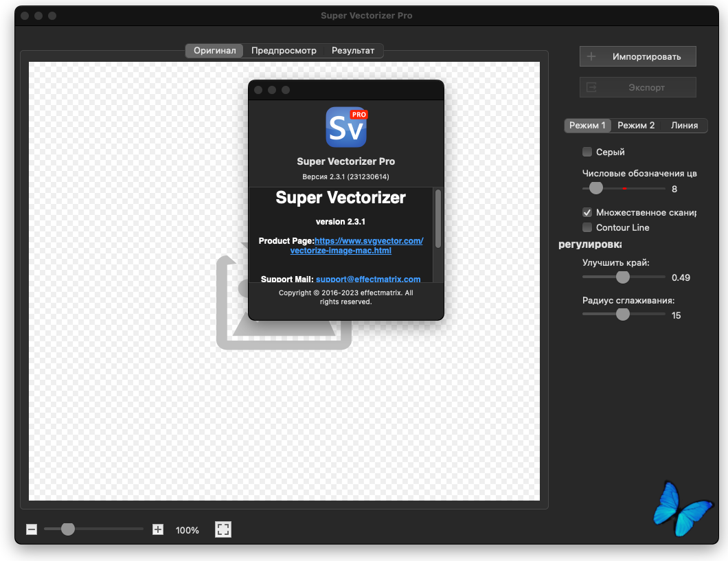The image size is (728, 561).
Task: Select the Режим 2 tab
Action: coord(636,126)
